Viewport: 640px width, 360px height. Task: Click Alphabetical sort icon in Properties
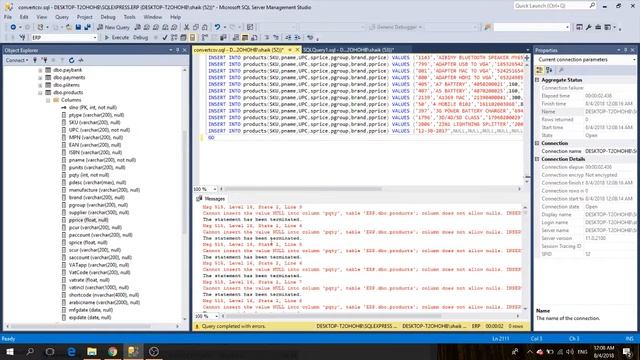(549, 70)
